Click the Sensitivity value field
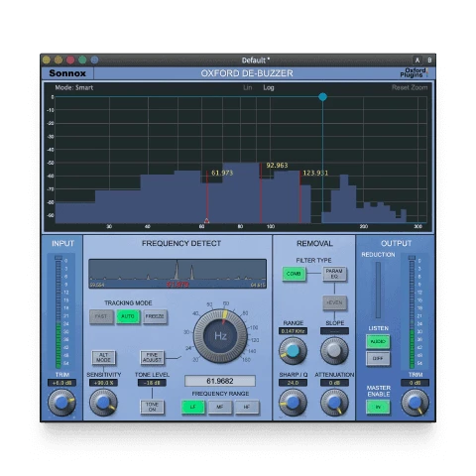 point(103,383)
